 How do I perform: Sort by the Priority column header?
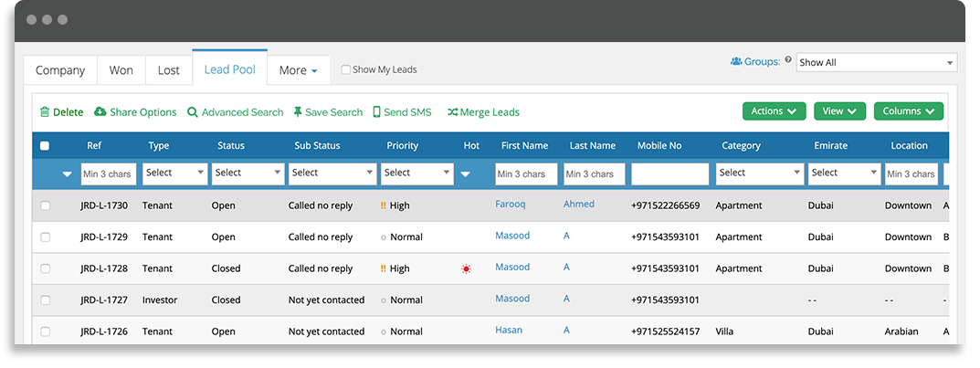click(x=403, y=145)
